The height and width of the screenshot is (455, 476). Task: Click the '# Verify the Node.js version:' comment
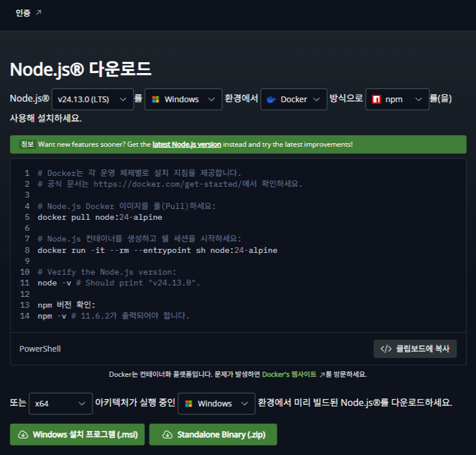point(107,272)
